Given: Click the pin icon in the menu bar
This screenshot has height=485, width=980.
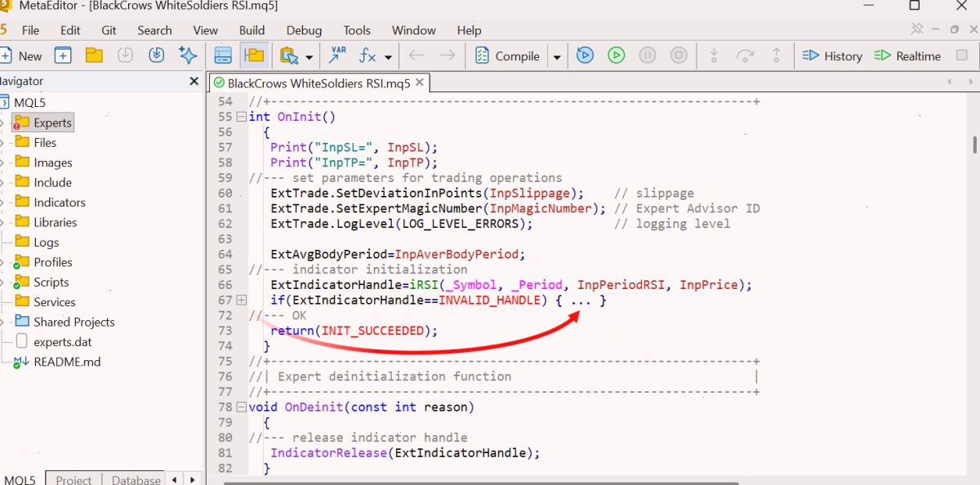Looking at the screenshot, I should coord(916,29).
